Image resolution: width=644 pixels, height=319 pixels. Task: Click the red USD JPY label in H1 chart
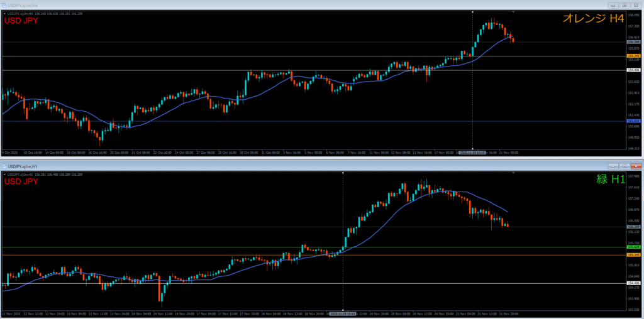[x=21, y=181]
